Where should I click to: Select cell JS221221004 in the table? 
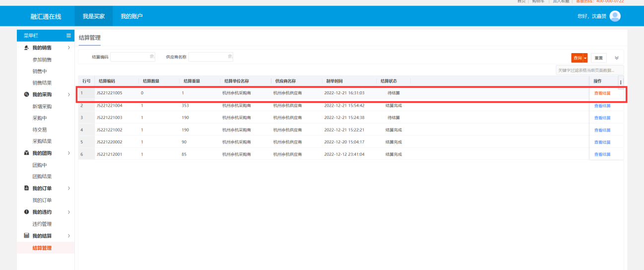[109, 105]
